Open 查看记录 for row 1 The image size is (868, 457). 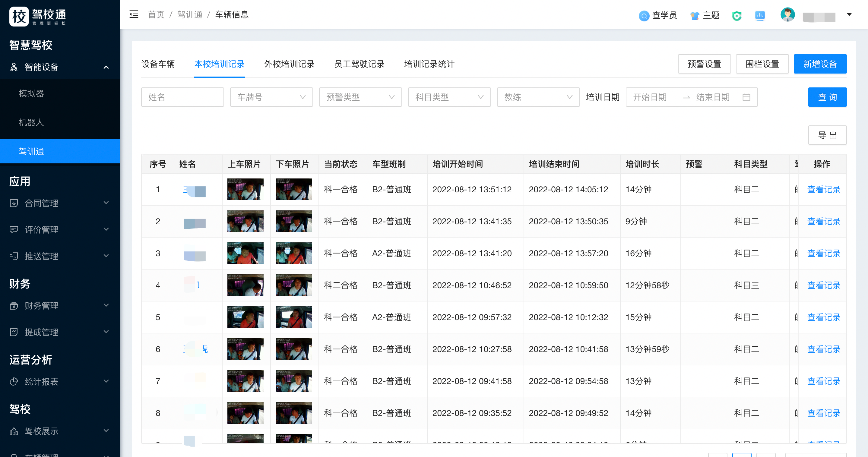point(824,189)
